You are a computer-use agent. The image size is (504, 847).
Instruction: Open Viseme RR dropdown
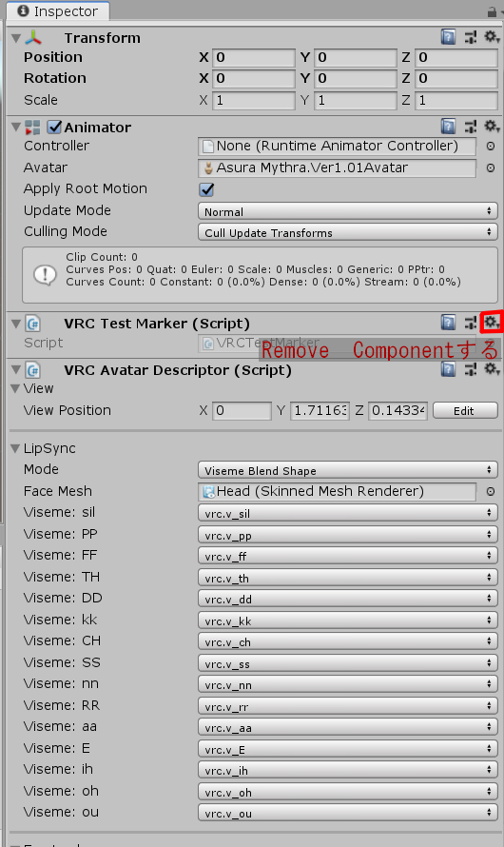(347, 705)
